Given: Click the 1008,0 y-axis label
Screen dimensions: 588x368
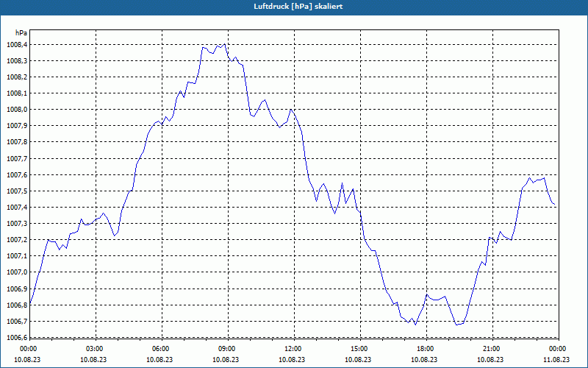Looking at the screenshot, I should point(17,110).
